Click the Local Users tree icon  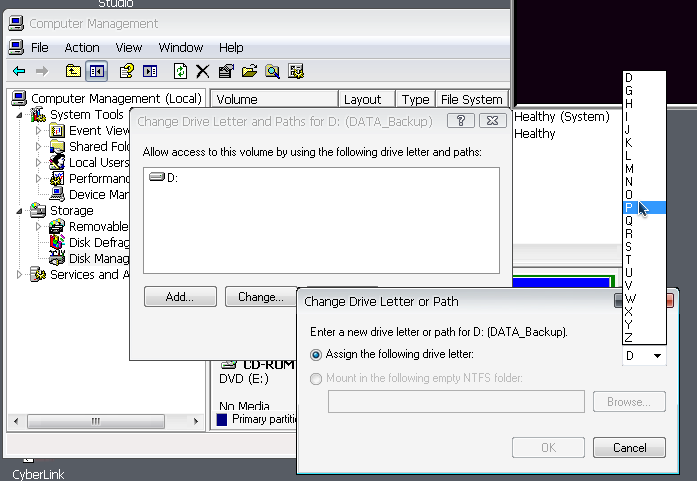tap(57, 162)
